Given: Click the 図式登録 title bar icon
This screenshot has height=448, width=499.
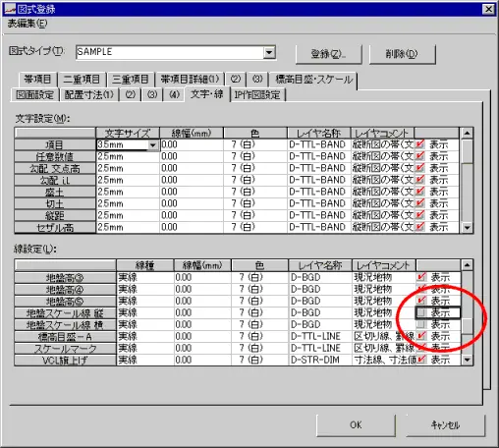Looking at the screenshot, I should pos(10,9).
